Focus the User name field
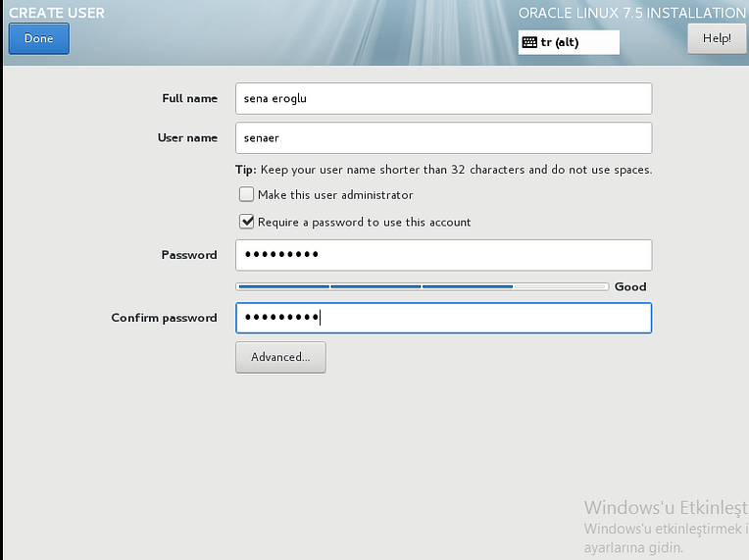Screen dimensions: 749x560 click(x=443, y=137)
